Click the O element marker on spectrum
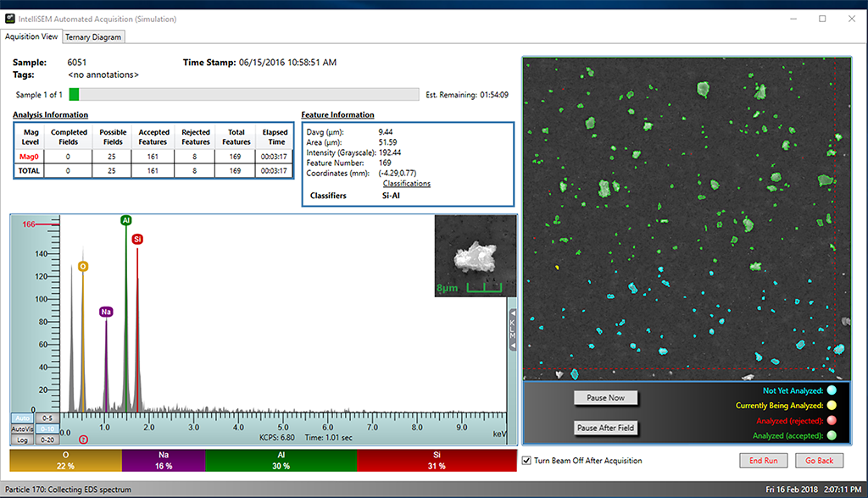 click(82, 266)
